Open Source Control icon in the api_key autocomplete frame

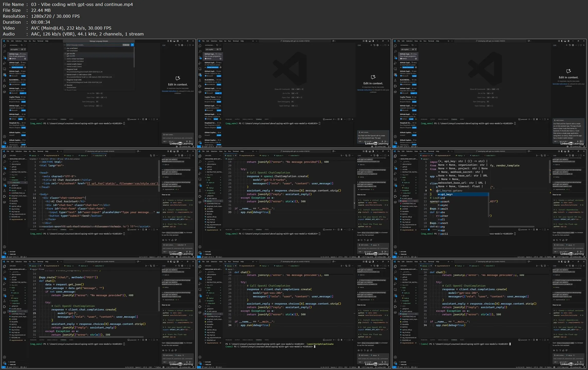(395, 168)
